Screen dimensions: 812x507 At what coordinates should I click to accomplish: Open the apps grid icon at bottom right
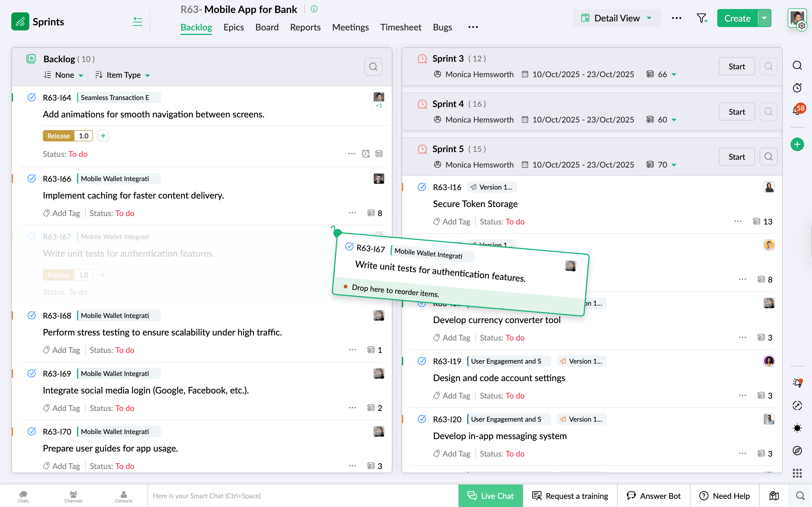797,473
